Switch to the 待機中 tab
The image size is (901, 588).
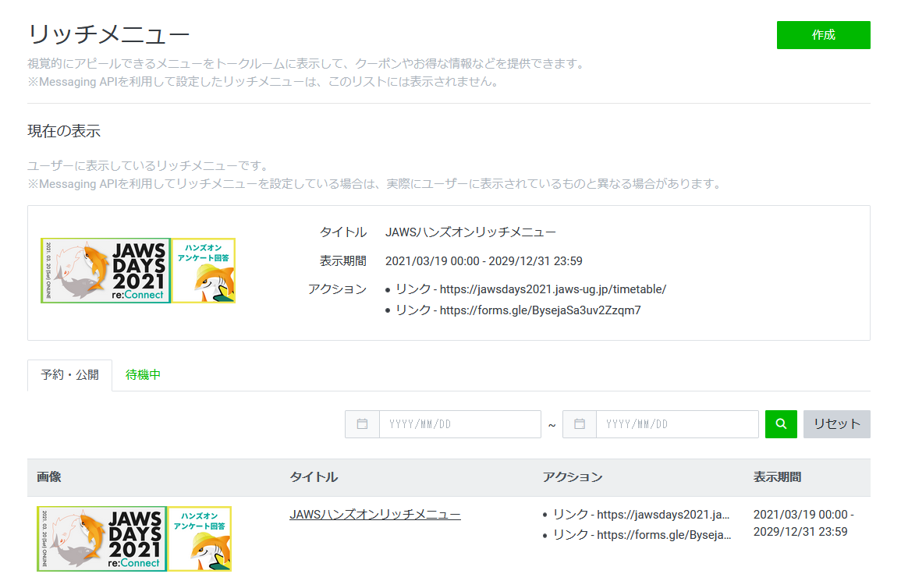[x=143, y=375]
